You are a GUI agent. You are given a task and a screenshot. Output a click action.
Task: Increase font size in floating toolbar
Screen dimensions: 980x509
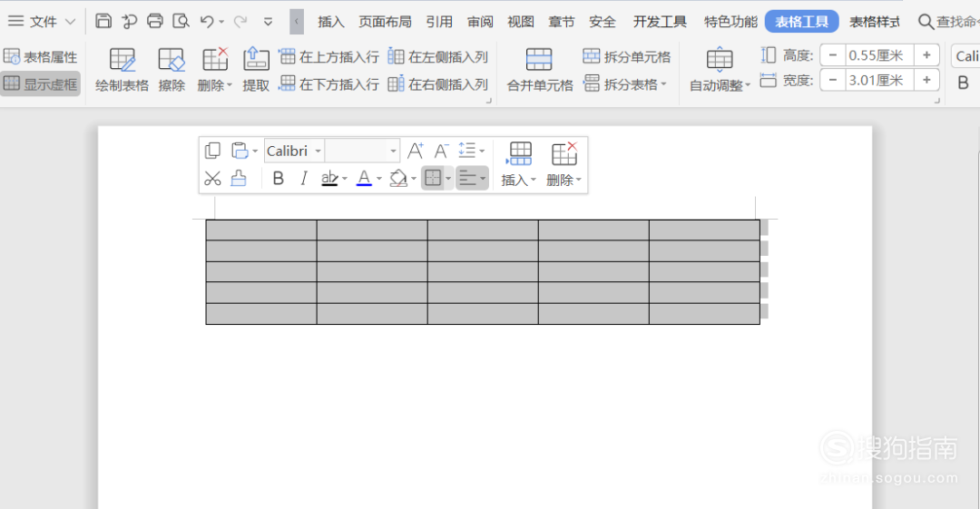[x=416, y=151]
